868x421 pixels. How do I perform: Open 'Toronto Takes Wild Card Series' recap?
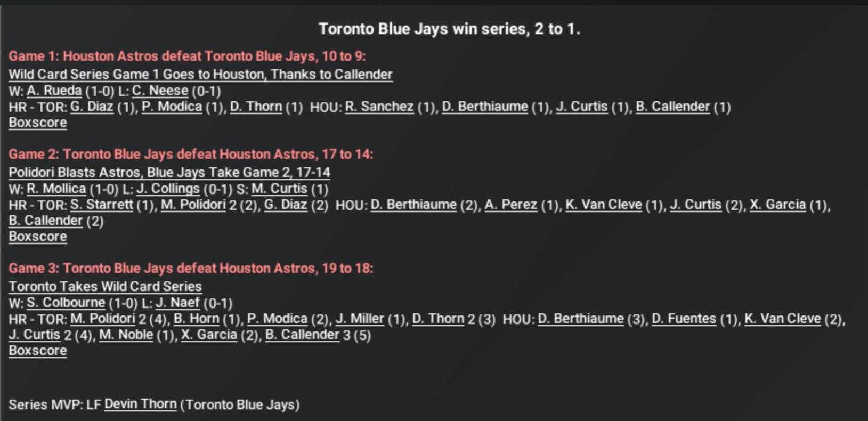105,287
